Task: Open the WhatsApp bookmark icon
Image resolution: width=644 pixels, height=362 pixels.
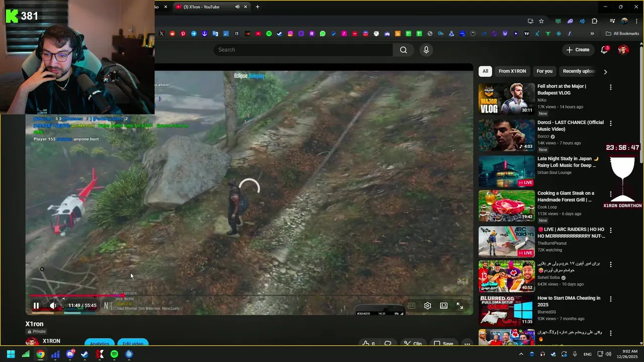Action: [x=323, y=34]
